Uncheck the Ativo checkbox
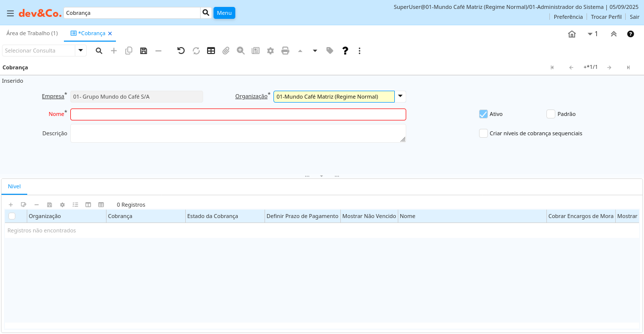The width and height of the screenshot is (644, 334). pyautogui.click(x=483, y=114)
